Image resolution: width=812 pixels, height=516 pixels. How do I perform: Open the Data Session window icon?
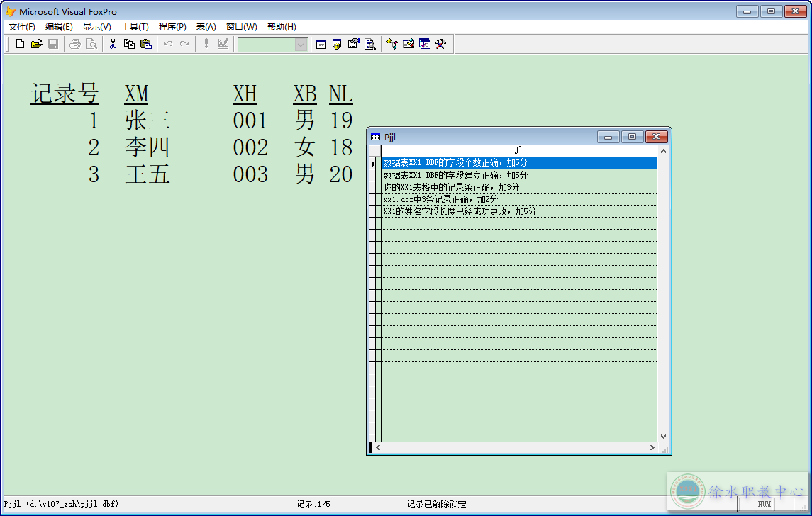(x=337, y=44)
